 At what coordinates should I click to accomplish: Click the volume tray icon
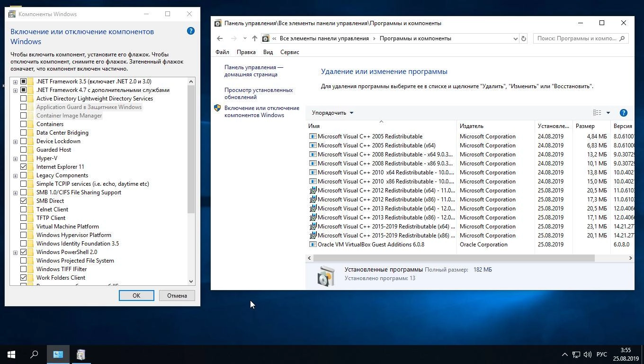tap(588, 355)
